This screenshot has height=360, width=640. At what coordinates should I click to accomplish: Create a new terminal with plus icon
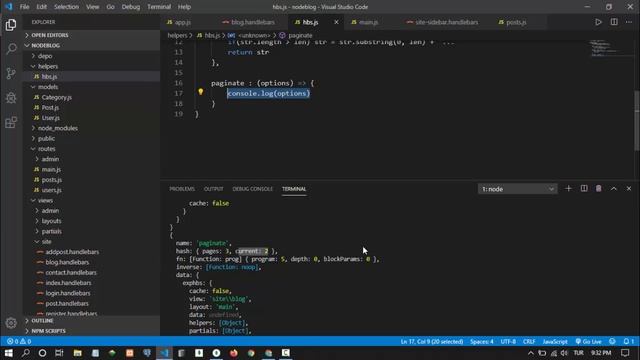[568, 189]
